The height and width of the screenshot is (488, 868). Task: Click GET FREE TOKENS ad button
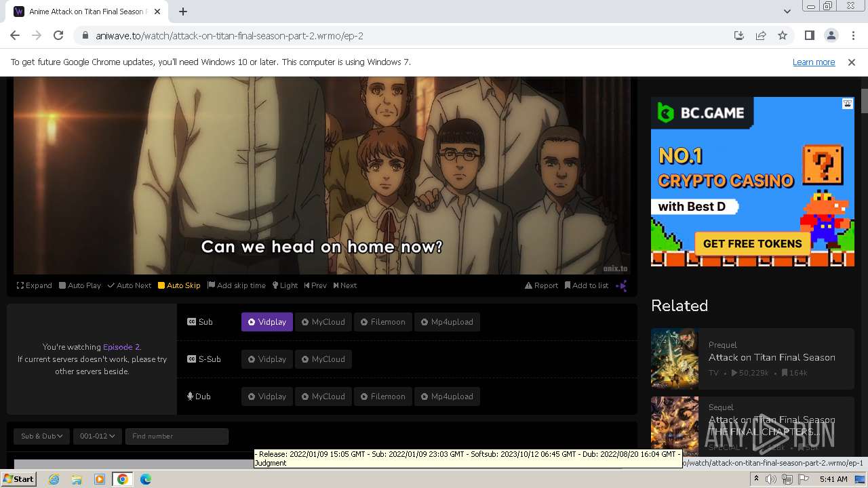click(752, 244)
